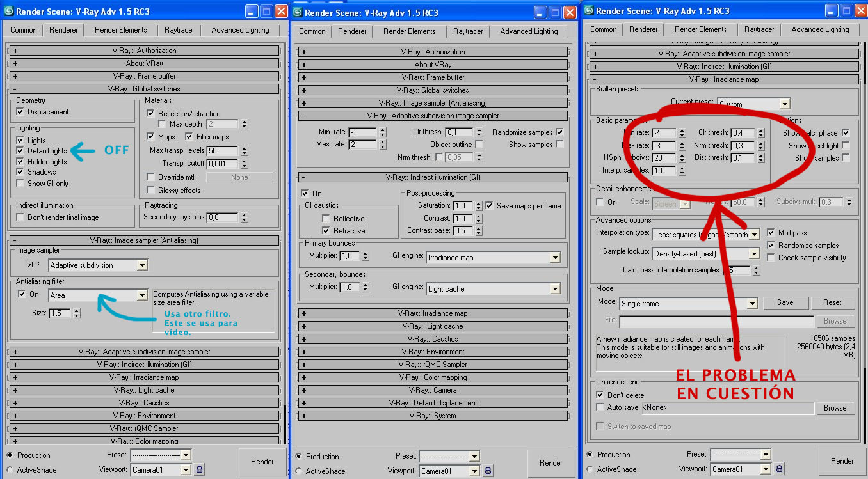
Task: Click Override mtl None button
Action: pos(239,177)
